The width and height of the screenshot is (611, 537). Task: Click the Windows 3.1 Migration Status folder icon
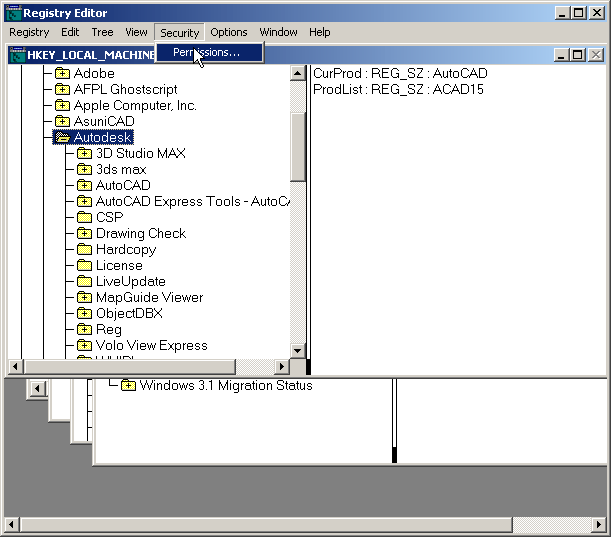128,386
